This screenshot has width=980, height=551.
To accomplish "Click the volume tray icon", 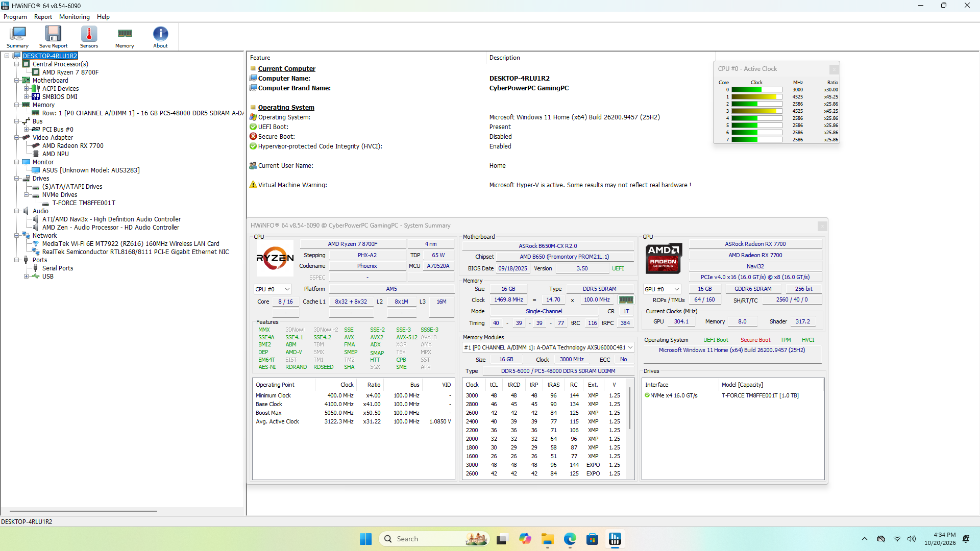I will coord(912,539).
